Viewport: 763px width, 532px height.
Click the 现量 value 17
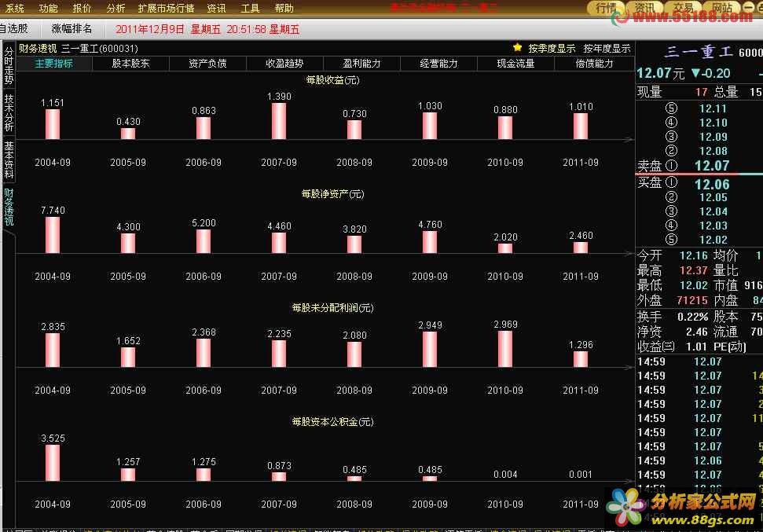(701, 92)
